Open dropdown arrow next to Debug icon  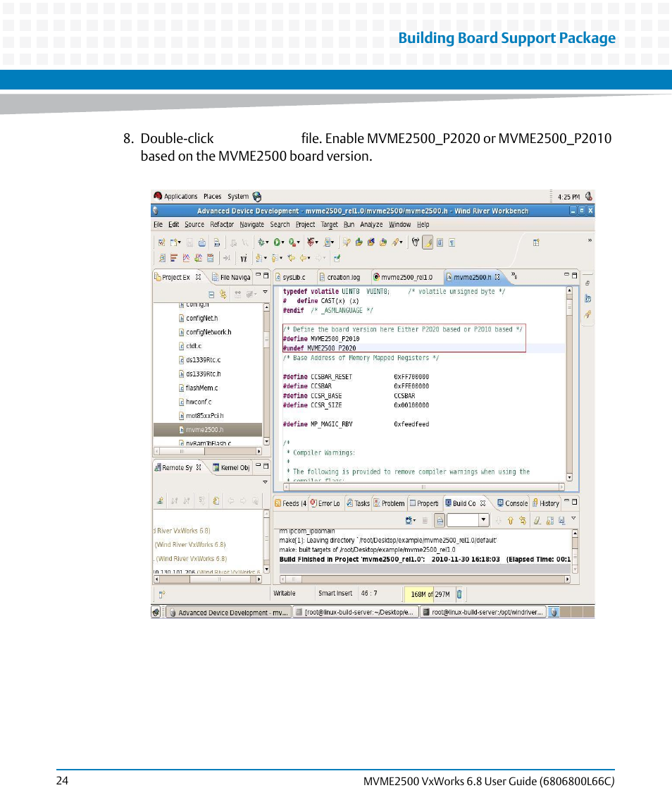[x=268, y=242]
